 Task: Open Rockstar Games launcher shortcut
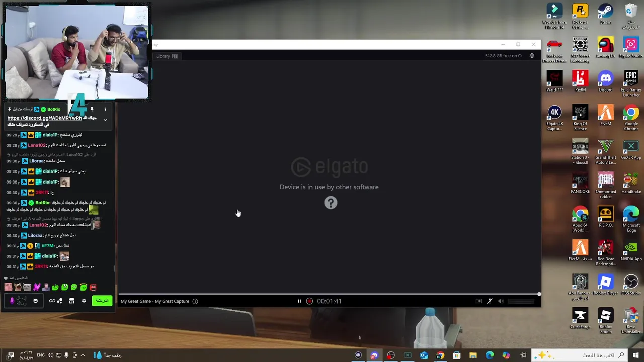click(x=580, y=16)
